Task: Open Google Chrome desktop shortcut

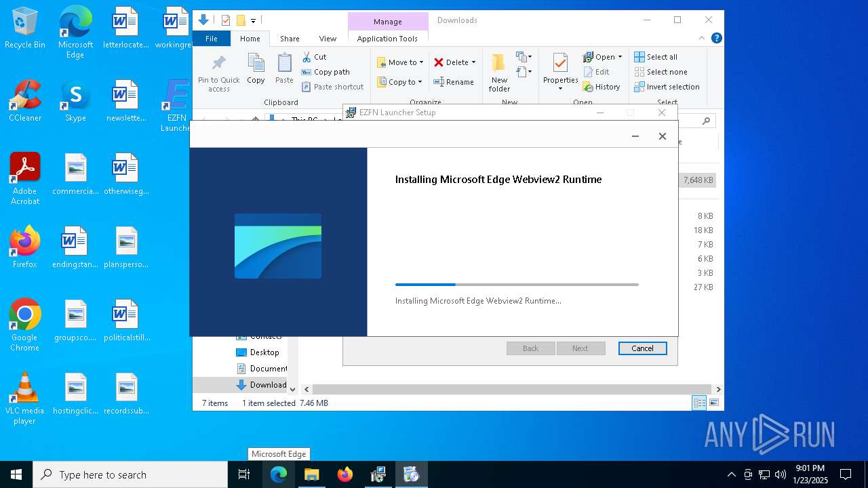Action: point(25,325)
